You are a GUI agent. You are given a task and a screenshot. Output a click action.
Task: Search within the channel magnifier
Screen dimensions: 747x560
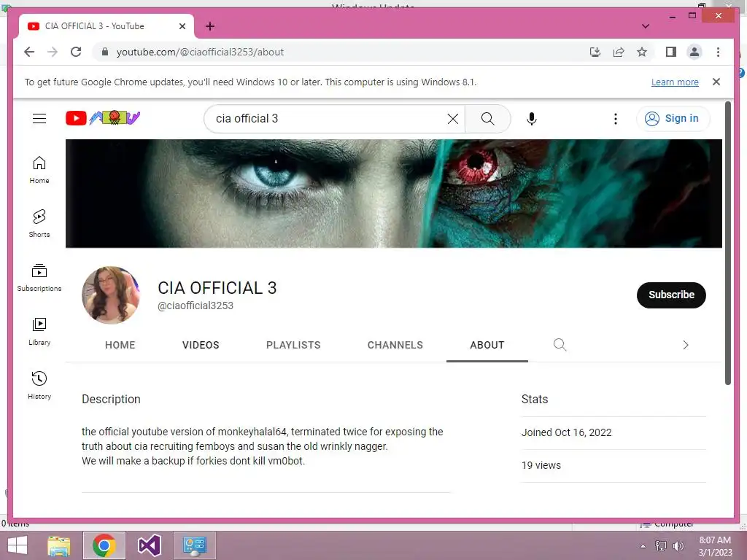click(560, 344)
